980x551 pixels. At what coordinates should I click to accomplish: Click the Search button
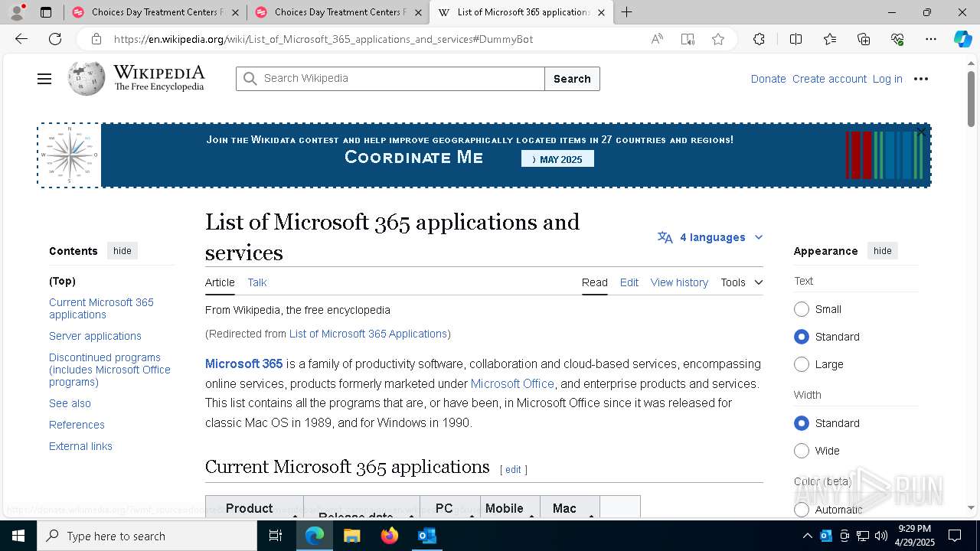tap(572, 79)
